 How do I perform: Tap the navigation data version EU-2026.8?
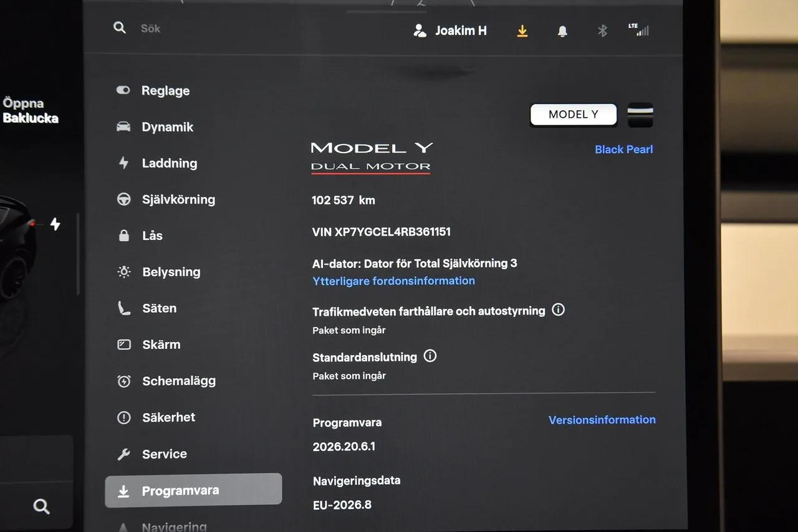(x=342, y=505)
